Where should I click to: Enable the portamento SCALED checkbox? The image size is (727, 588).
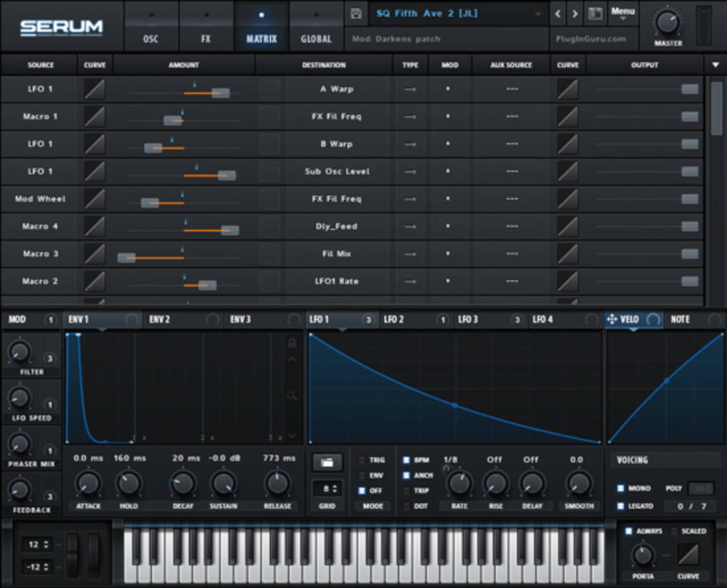674,531
